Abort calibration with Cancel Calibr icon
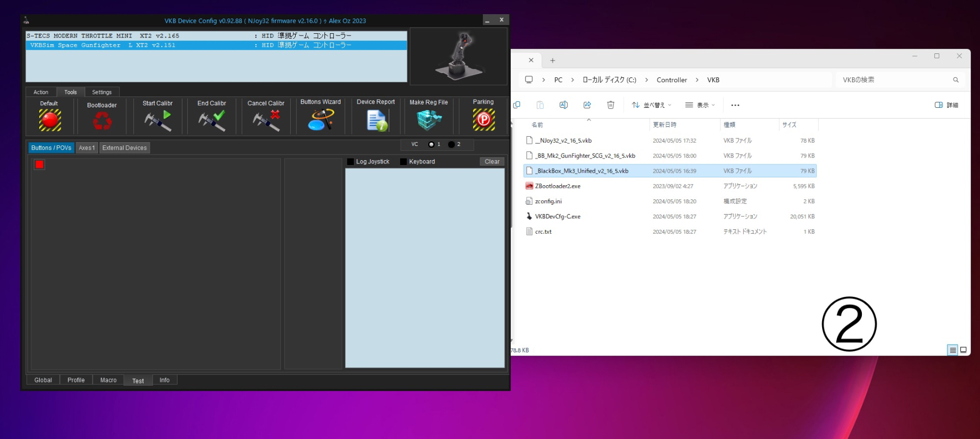 pos(266,120)
